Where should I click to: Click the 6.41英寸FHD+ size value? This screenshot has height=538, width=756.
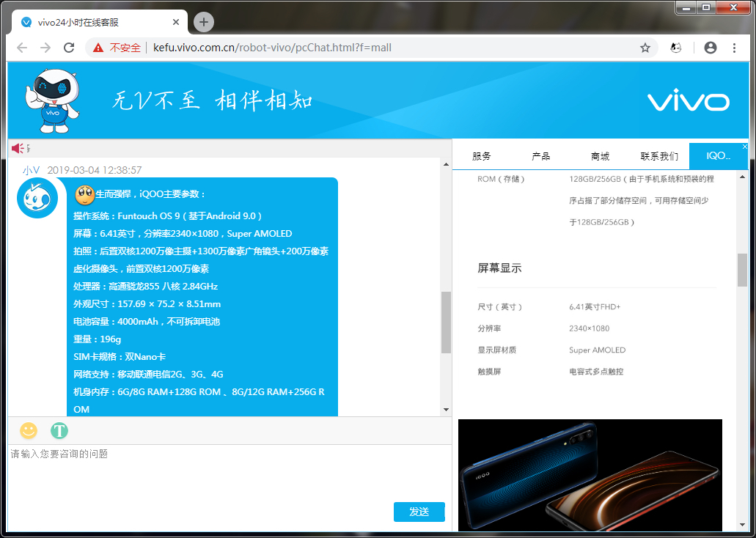tap(595, 306)
